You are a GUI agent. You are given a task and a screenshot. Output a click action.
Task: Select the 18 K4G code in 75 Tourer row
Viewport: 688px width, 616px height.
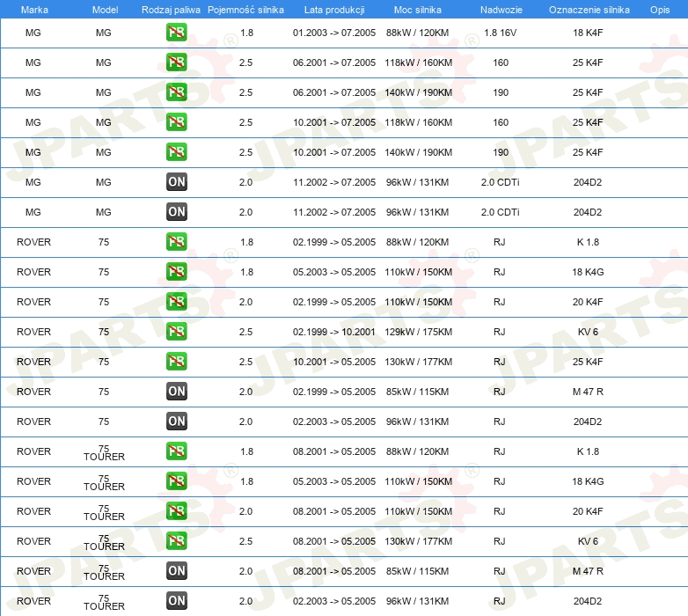click(x=588, y=481)
